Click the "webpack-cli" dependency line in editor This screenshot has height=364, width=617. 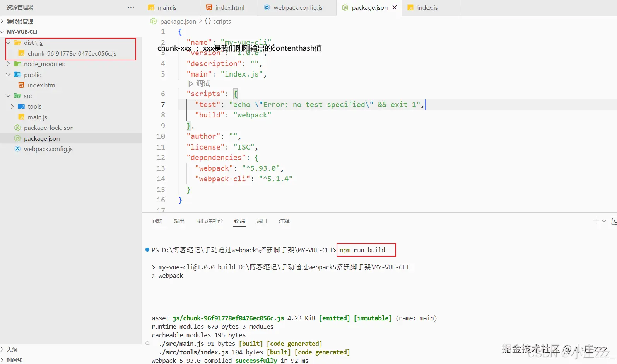coord(244,179)
